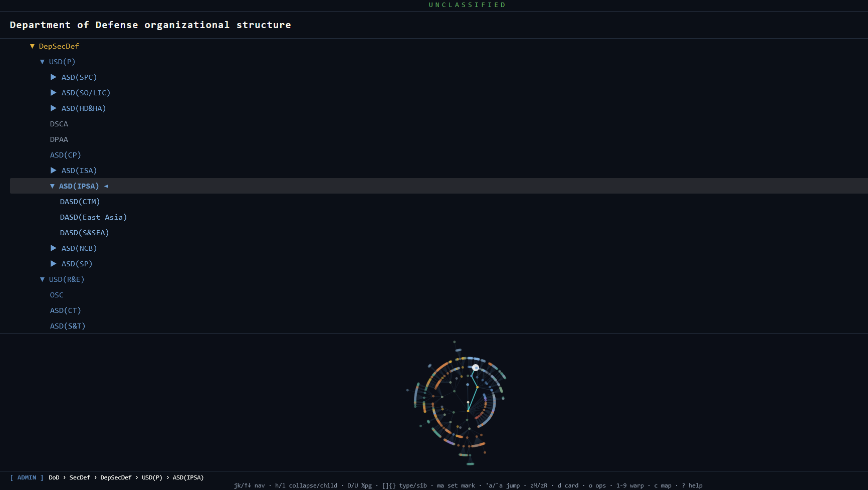Click the UNCLASSIFIED banner text
Screen dimensions: 868x490
click(467, 5)
